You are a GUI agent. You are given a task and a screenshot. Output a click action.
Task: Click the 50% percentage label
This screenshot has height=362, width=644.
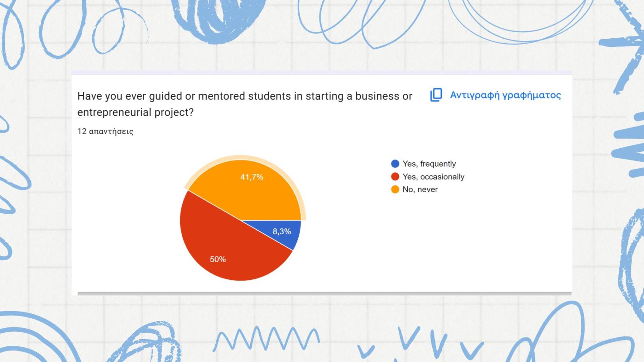click(218, 259)
